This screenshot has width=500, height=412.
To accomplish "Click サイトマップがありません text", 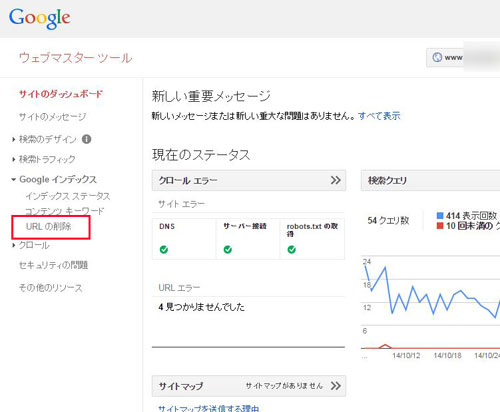I will [284, 386].
